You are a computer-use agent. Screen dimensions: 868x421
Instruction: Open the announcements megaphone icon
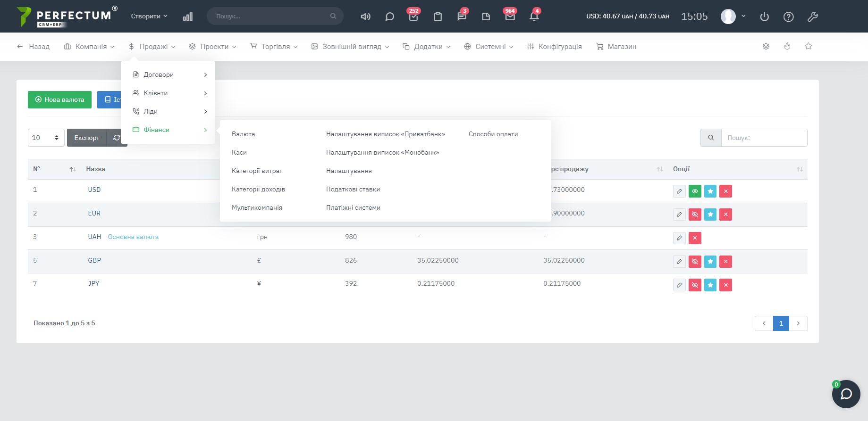pyautogui.click(x=365, y=17)
